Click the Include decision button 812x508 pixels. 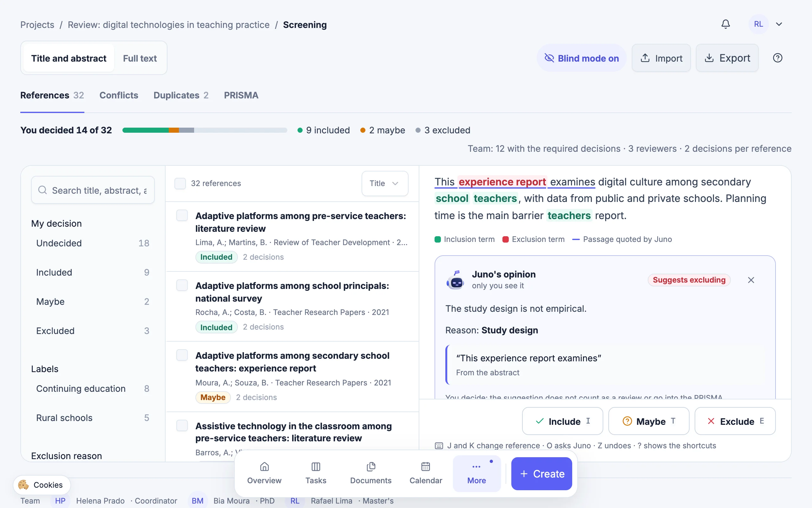[x=562, y=421]
